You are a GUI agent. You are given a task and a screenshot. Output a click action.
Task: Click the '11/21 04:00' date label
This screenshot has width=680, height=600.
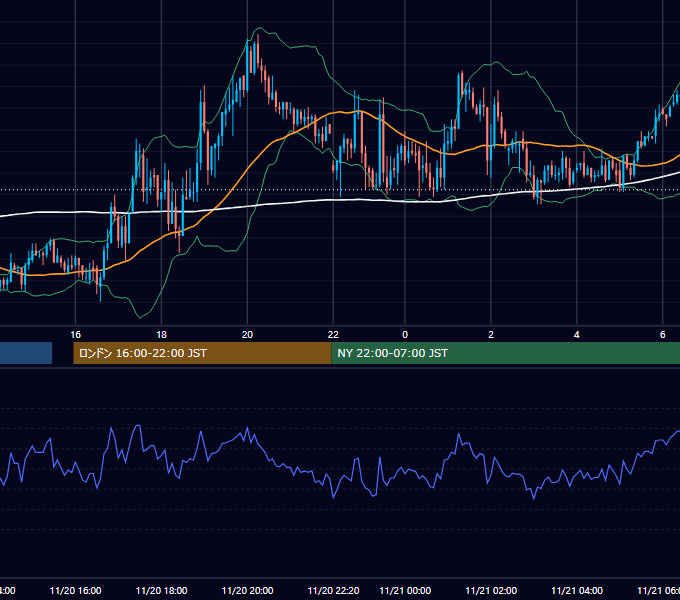[x=577, y=591]
